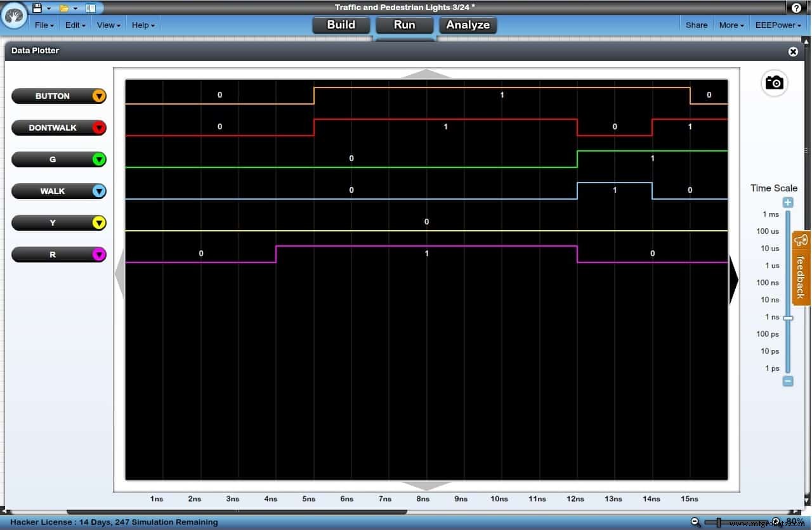Decrease the Time Scale with the minus button

coord(788,381)
